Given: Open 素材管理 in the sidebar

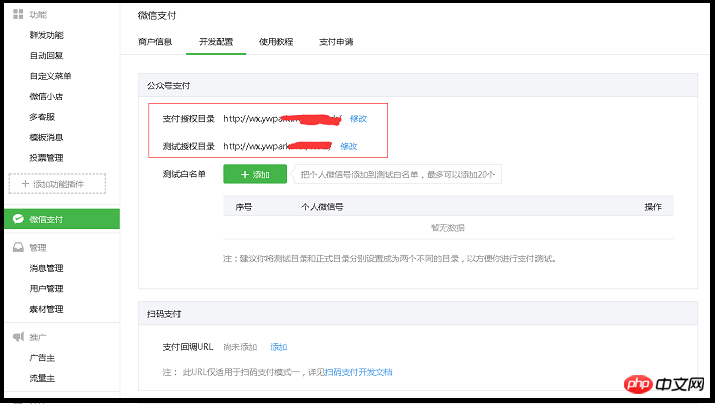Looking at the screenshot, I should [x=47, y=309].
